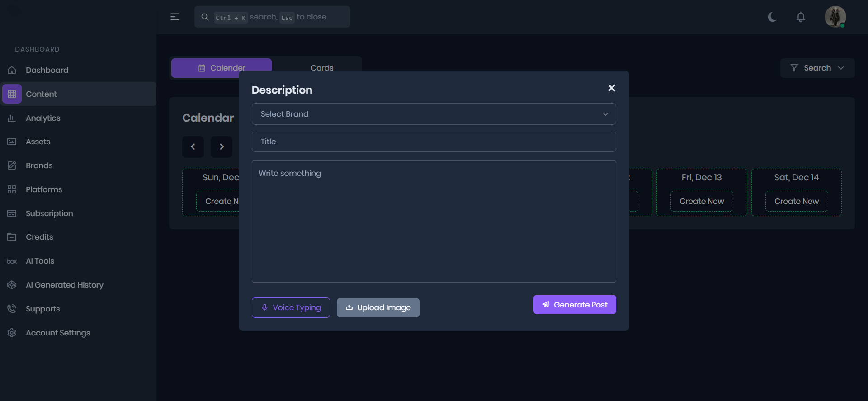Click the Account Settings gear icon
The width and height of the screenshot is (868, 401).
tap(12, 333)
